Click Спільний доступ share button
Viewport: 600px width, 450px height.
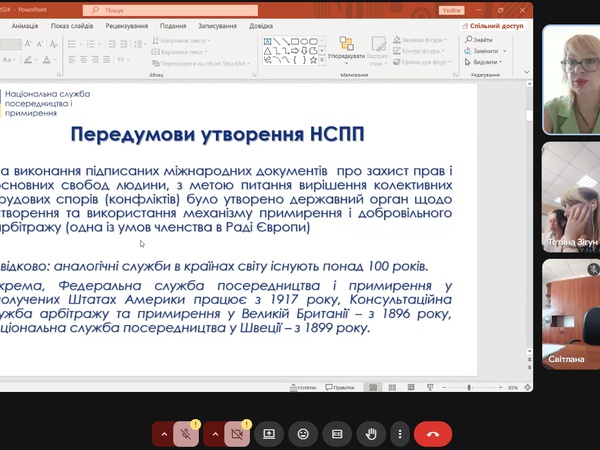pyautogui.click(x=493, y=26)
